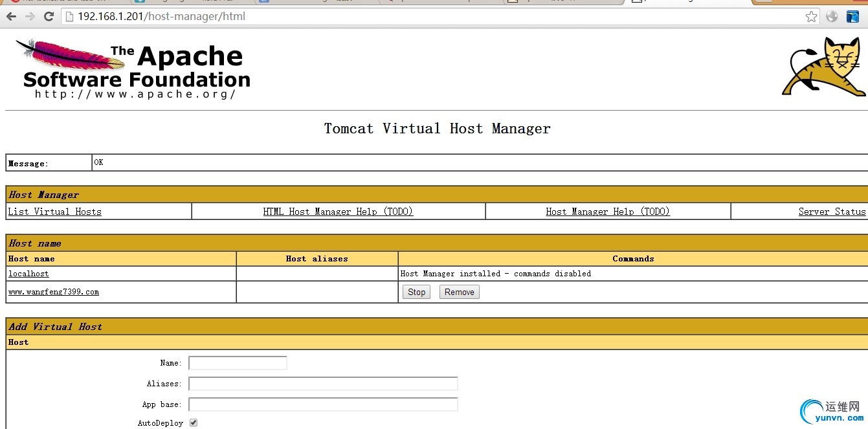Stop the www.wangfeng7399.com virtual host
This screenshot has height=429, width=868.
416,292
